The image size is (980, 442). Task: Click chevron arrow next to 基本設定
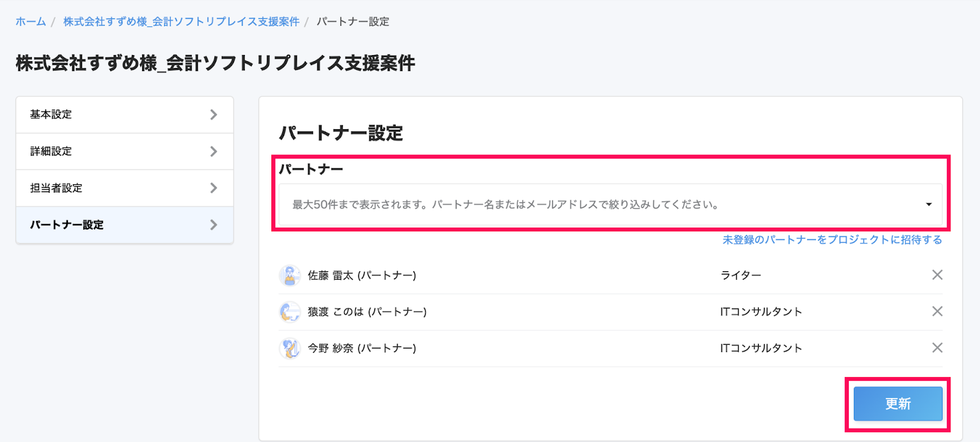(x=213, y=114)
